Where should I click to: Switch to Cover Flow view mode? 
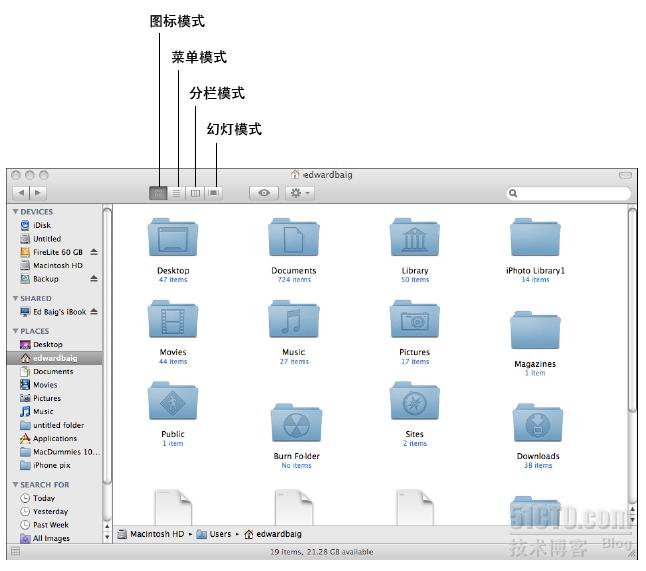pos(214,193)
